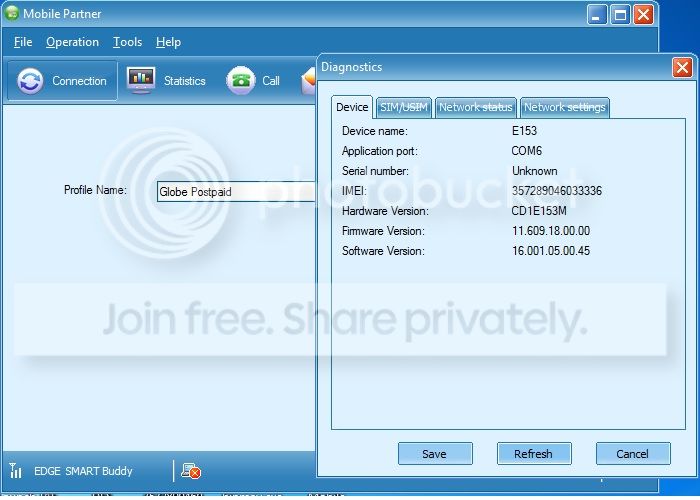Open the Help menu

168,42
